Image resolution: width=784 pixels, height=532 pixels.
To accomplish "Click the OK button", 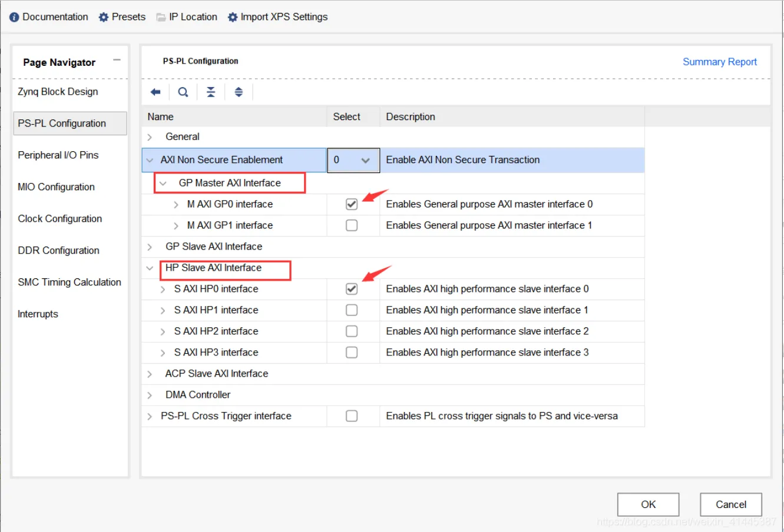I will [648, 504].
